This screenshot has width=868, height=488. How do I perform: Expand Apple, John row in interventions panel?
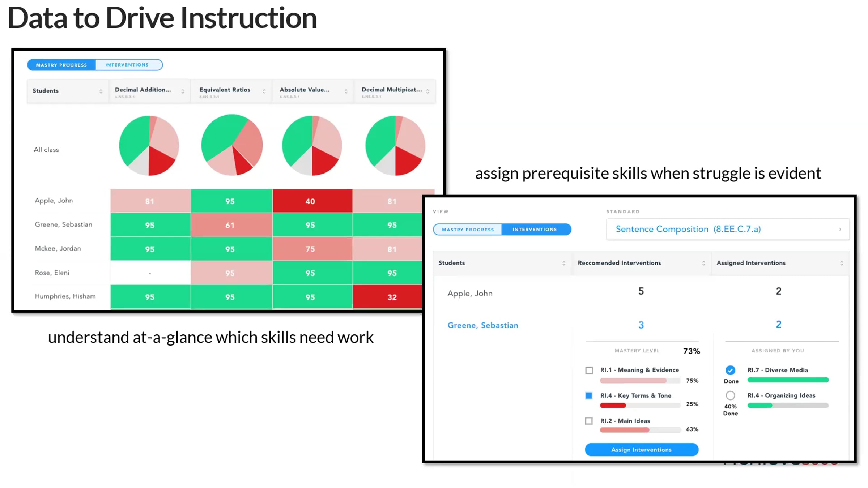(x=470, y=294)
